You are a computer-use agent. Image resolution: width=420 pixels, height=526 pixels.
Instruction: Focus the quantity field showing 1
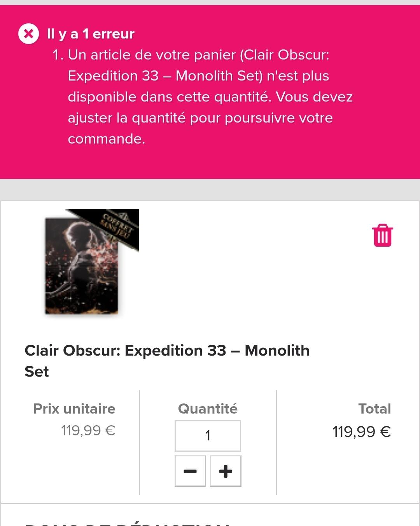coord(208,436)
